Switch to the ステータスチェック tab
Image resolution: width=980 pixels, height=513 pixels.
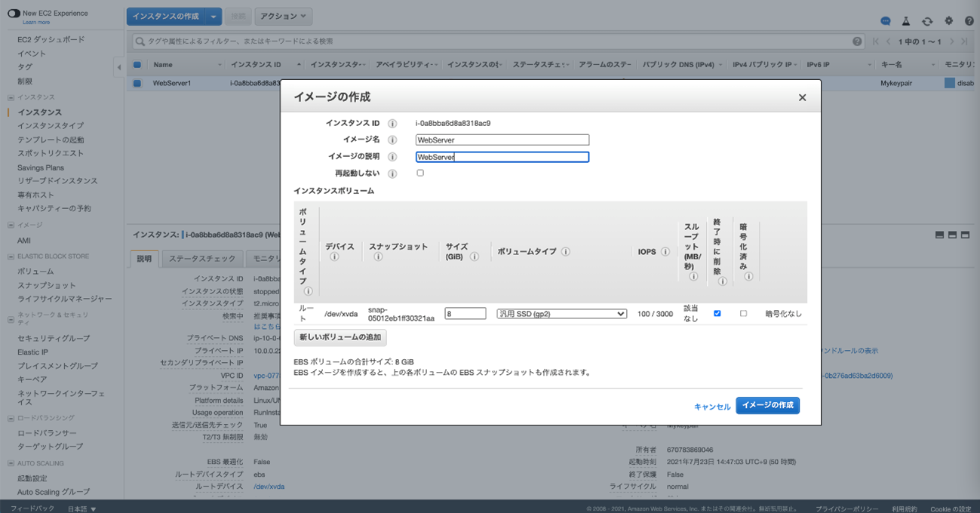tap(201, 259)
